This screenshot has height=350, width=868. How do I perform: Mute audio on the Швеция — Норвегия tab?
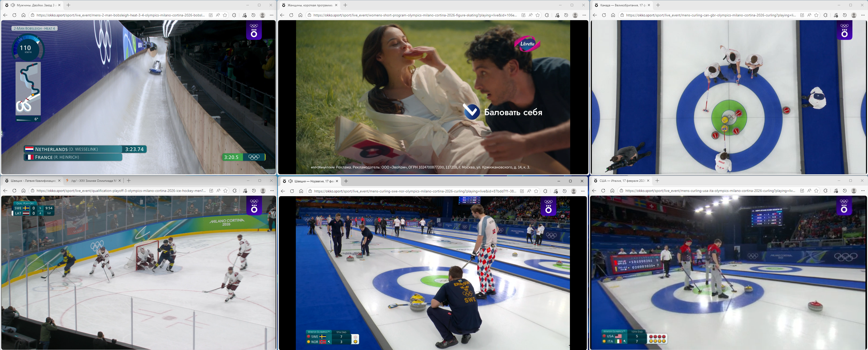click(290, 181)
